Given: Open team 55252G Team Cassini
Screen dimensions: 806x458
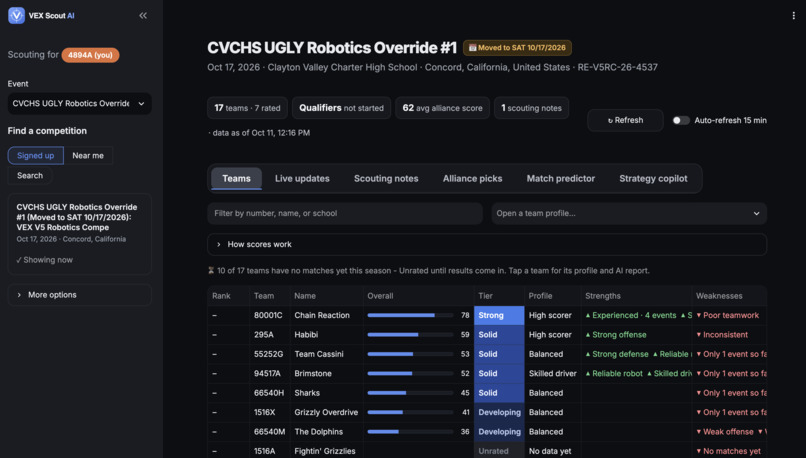Looking at the screenshot, I should [x=487, y=354].
